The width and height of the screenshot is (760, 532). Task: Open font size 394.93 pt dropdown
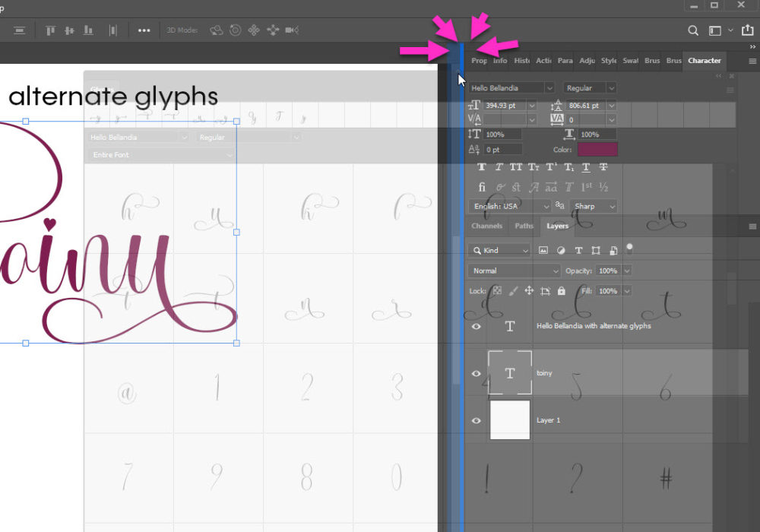532,106
